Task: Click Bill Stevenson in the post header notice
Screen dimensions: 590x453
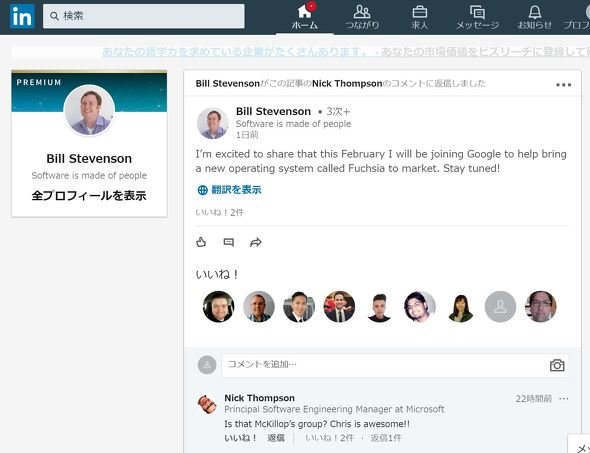Action: pos(228,84)
